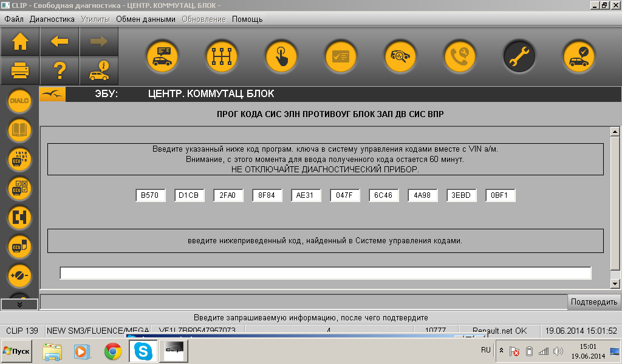Open the manual book sidebar icon
622x364 pixels.
19,130
